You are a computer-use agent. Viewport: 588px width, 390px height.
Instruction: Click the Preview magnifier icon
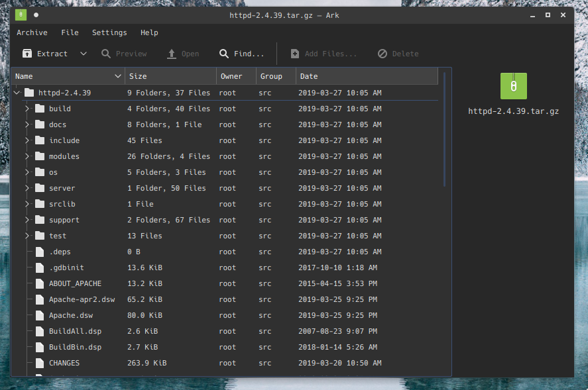[106, 54]
